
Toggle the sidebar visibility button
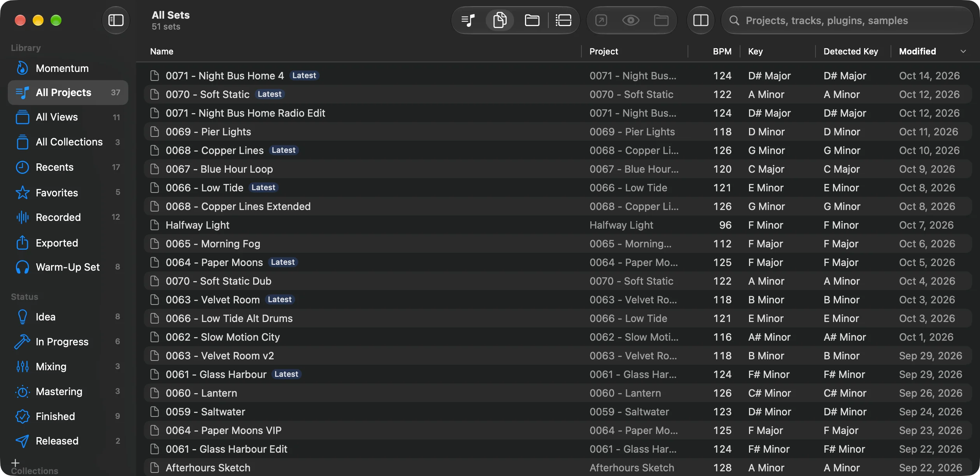point(115,20)
